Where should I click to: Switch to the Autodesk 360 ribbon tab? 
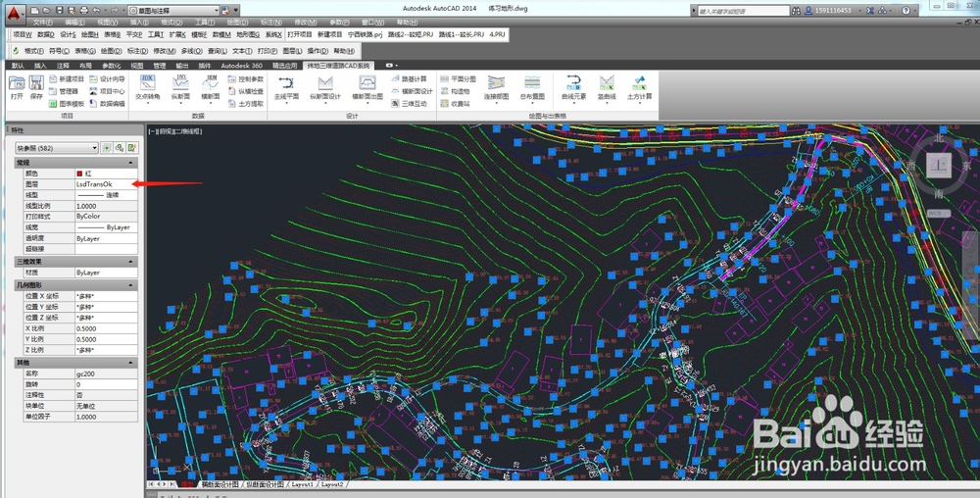241,65
